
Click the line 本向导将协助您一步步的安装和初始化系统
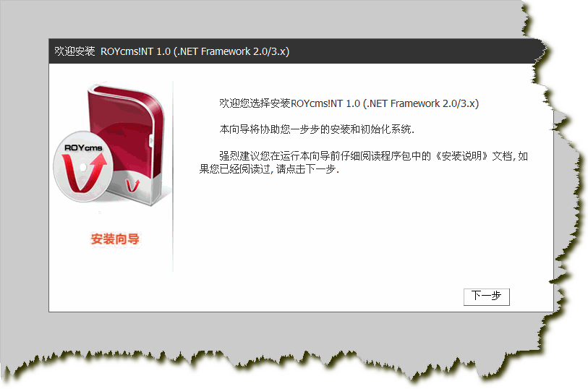tap(317, 129)
